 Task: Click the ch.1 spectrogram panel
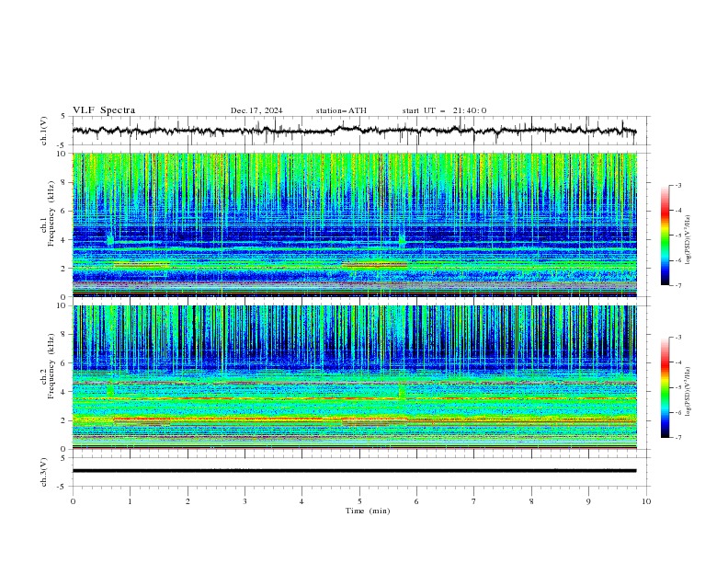[354, 224]
